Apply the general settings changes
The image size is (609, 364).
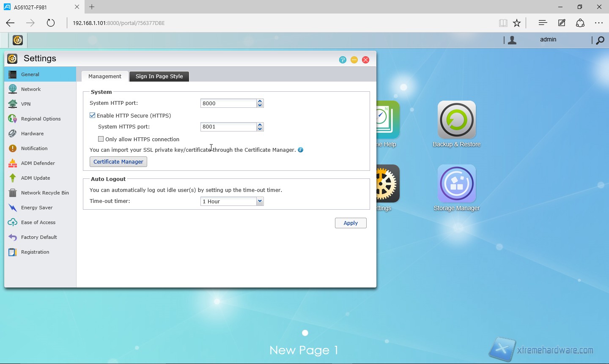[350, 223]
